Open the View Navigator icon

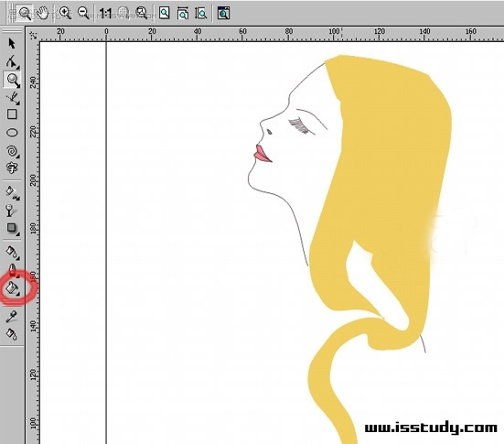coord(223,13)
